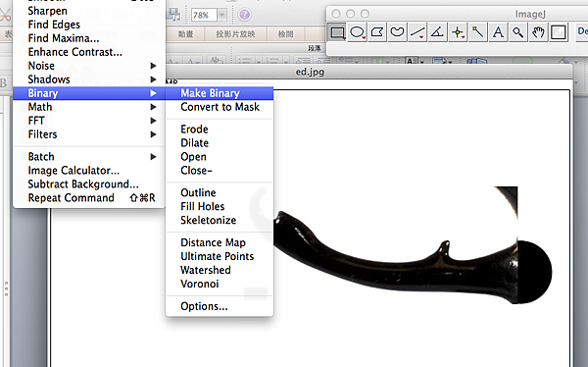Select the Freehand selection tool
This screenshot has height=367, width=588.
[397, 32]
